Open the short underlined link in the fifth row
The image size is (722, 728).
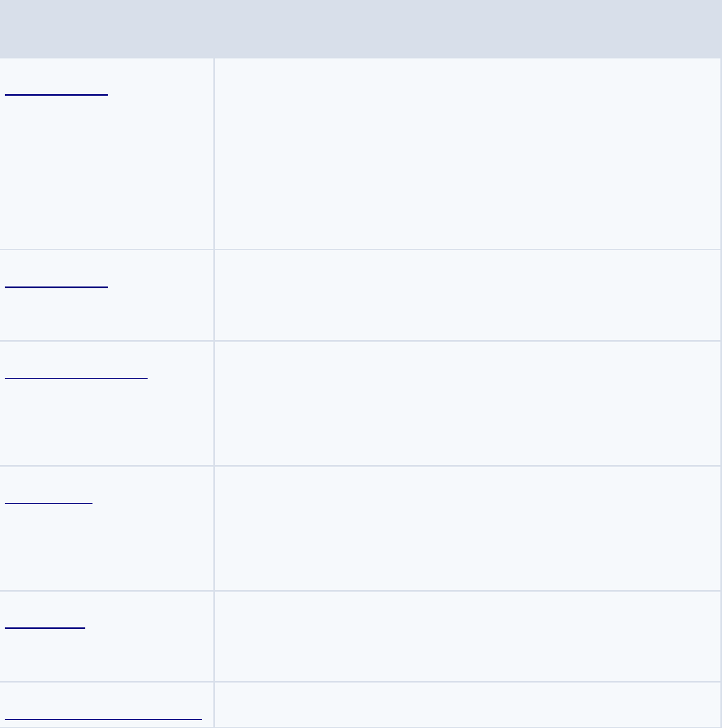45,624
